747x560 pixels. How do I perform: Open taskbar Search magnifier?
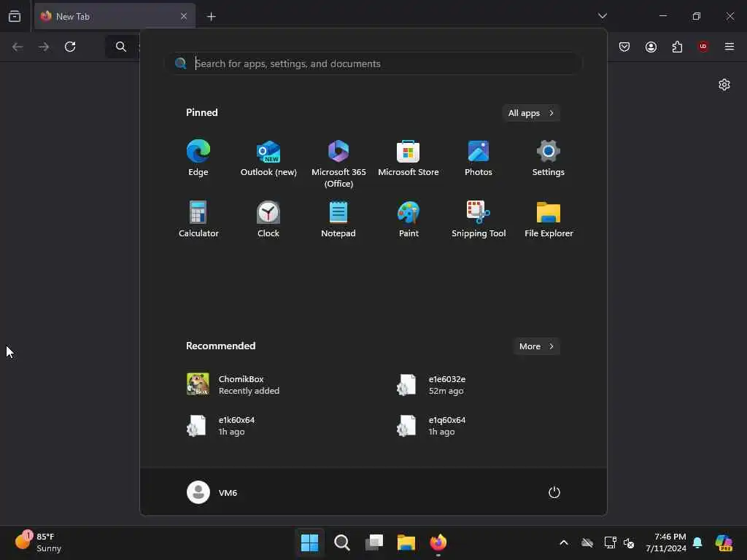click(342, 542)
